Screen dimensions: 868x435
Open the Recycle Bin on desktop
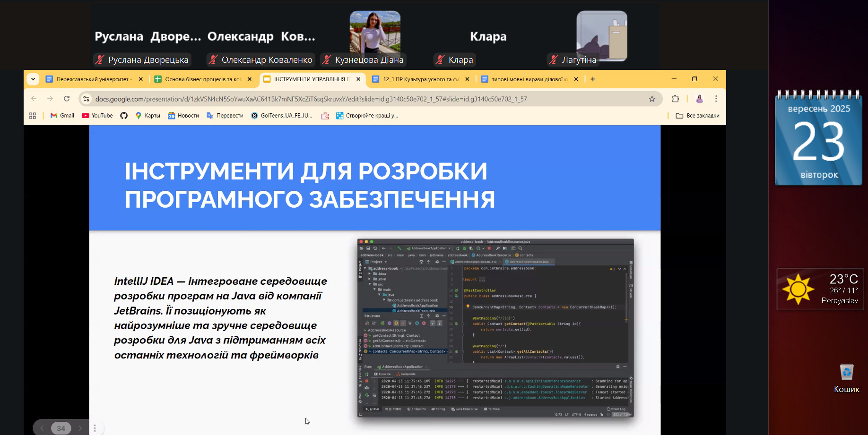(846, 373)
